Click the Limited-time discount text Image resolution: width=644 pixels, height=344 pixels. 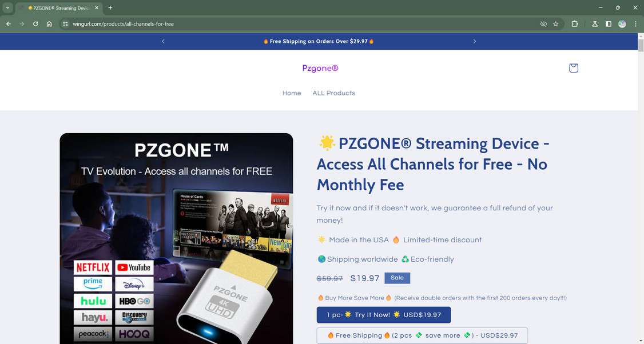[442, 240]
